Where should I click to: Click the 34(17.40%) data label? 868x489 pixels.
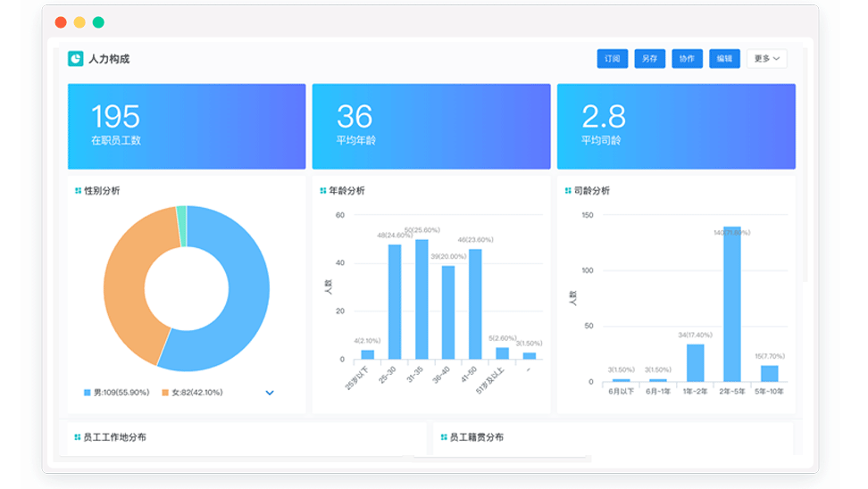696,336
